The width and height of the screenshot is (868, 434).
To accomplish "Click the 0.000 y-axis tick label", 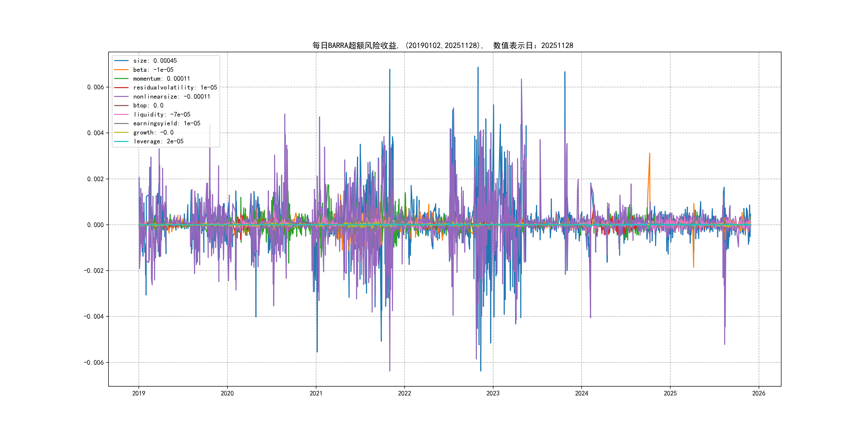I will pos(95,225).
